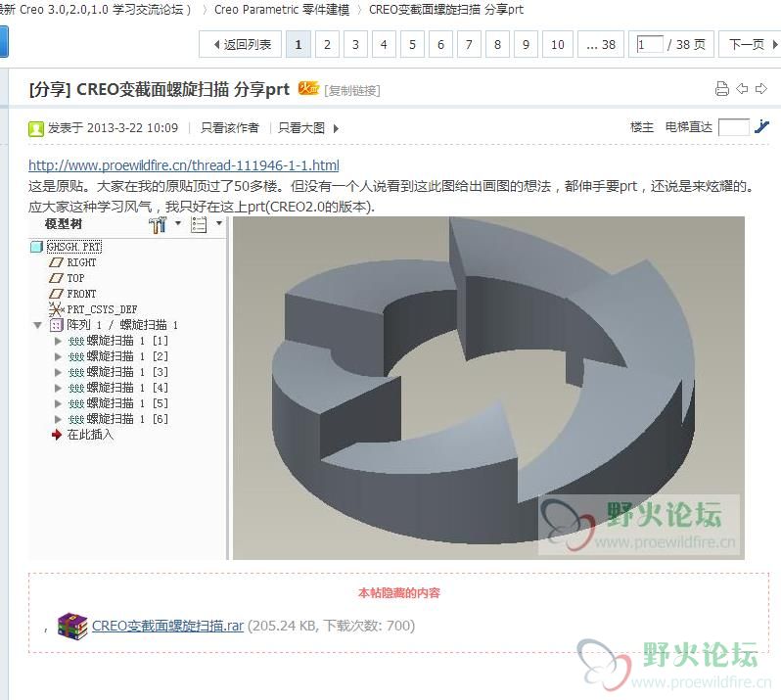Click the GHSGH.PRT part icon
This screenshot has height=700, width=781.
coord(36,247)
